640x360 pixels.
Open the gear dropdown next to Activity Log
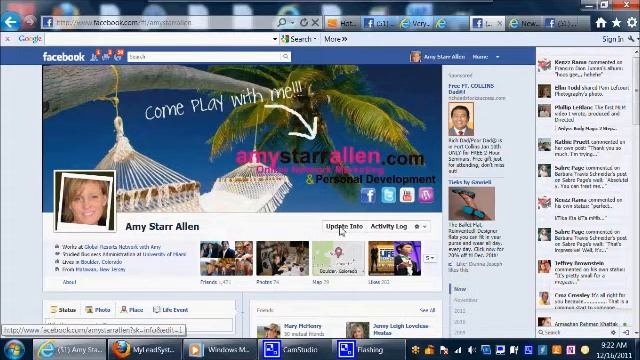[420, 227]
